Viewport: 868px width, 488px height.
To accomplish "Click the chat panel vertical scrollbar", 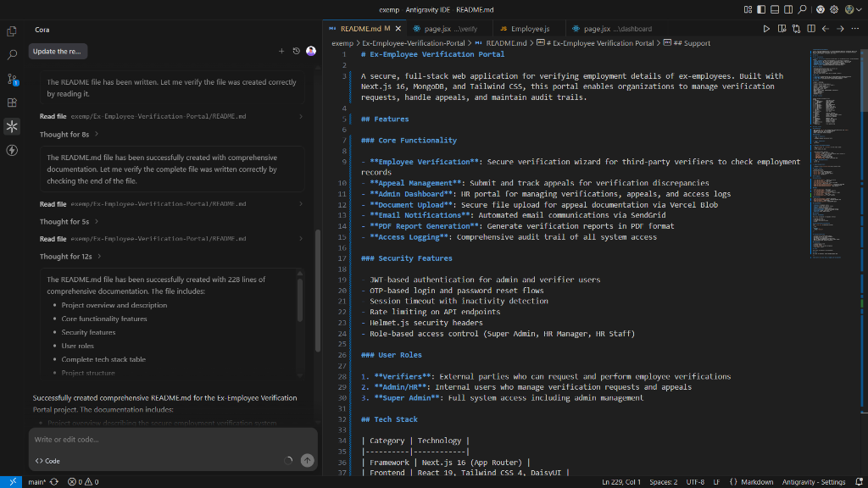I will coord(318,291).
